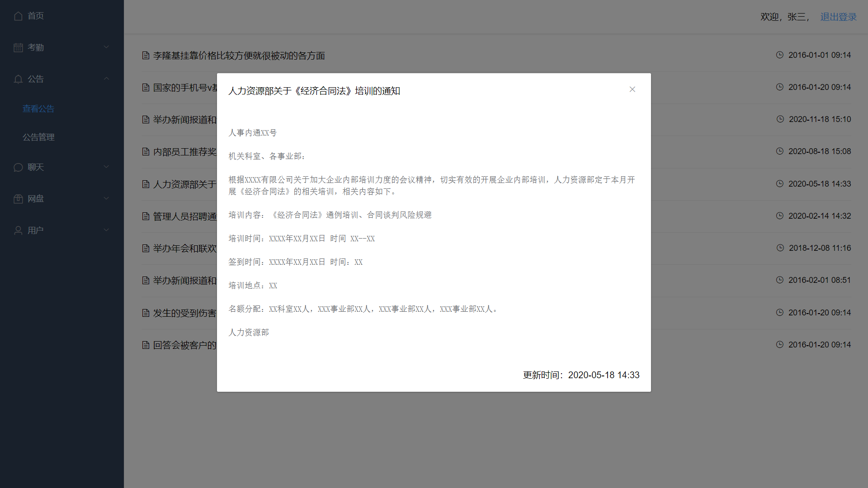The width and height of the screenshot is (868, 488).
Task: Click the 退出登录 logout link
Action: [x=838, y=17]
